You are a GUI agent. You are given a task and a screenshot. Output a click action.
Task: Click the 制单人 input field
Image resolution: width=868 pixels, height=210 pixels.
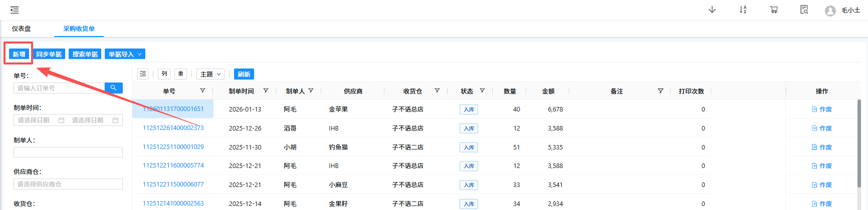pos(68,152)
